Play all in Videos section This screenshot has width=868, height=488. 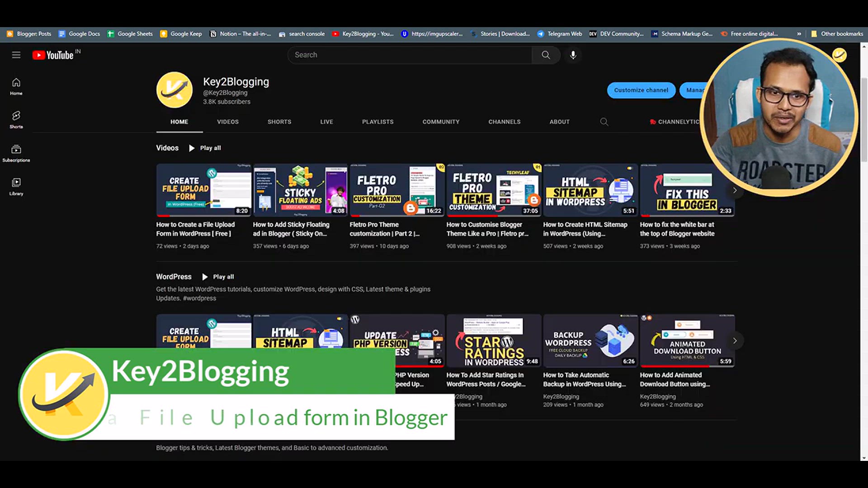(205, 148)
